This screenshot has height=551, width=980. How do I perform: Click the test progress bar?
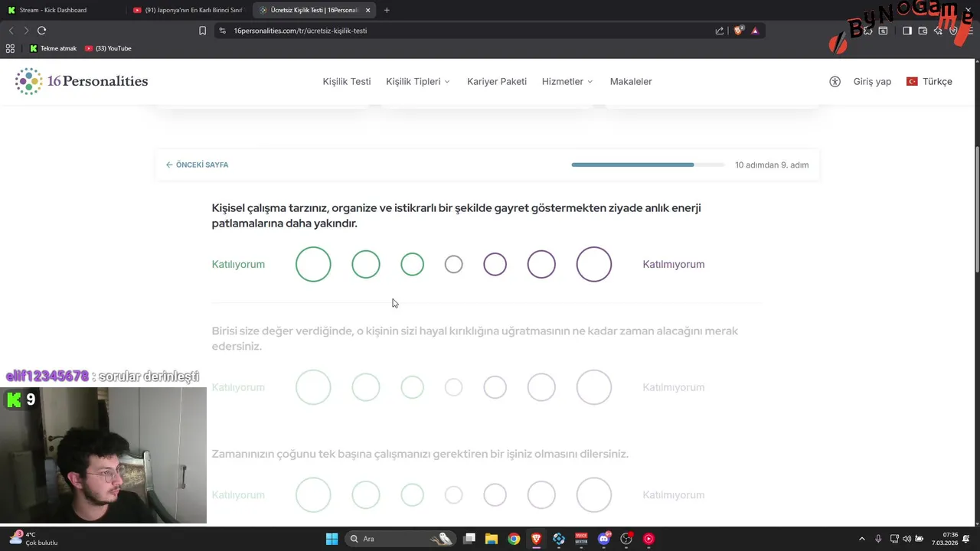tap(648, 165)
